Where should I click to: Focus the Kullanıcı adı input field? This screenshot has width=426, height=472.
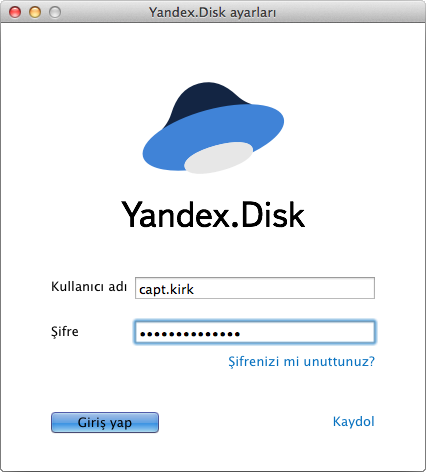tap(255, 288)
